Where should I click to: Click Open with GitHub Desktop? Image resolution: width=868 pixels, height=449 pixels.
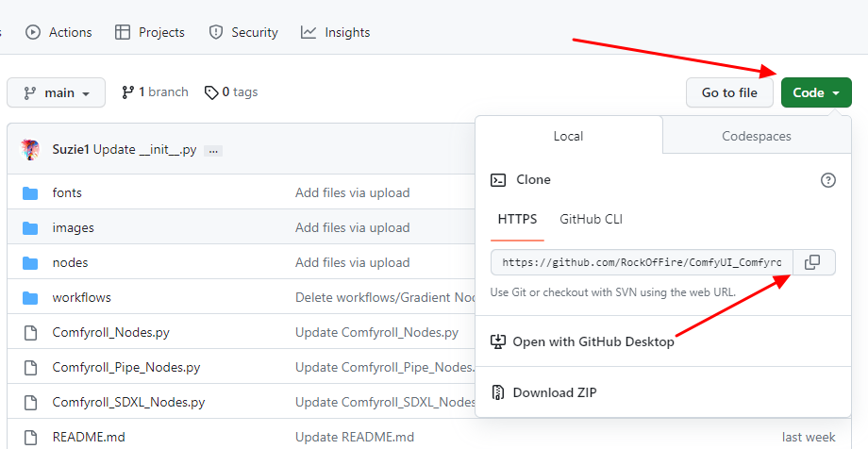pos(582,341)
